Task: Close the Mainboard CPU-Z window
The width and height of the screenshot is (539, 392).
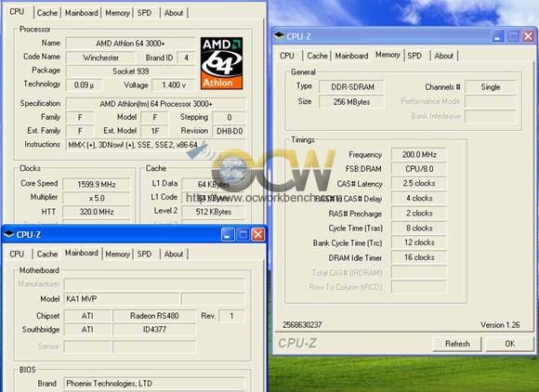Action: pos(257,235)
